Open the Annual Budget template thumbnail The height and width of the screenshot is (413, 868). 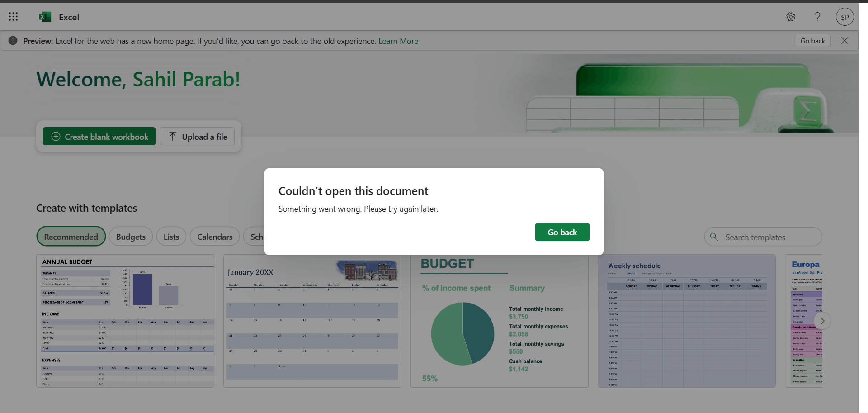pyautogui.click(x=125, y=321)
